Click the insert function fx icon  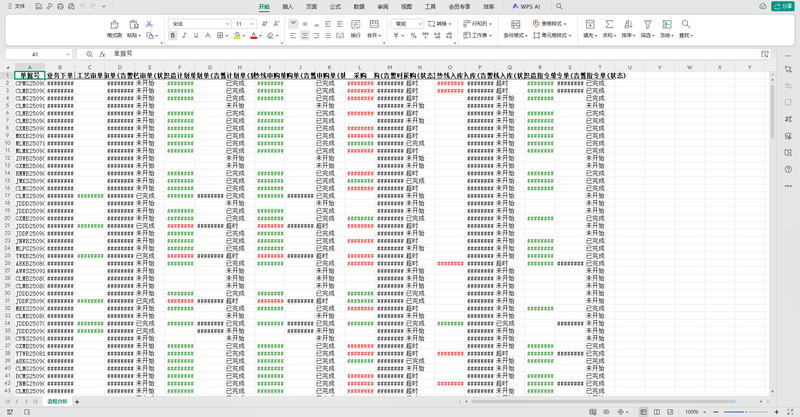tap(102, 53)
